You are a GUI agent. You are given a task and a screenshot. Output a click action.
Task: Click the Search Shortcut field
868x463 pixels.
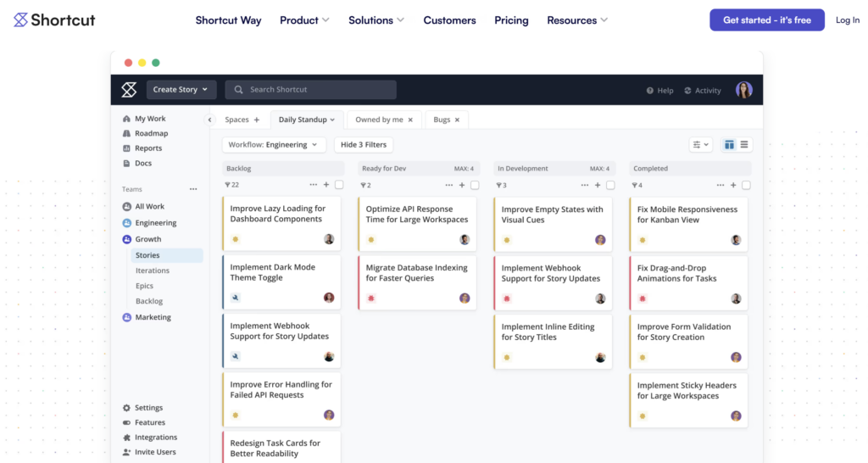click(x=310, y=90)
